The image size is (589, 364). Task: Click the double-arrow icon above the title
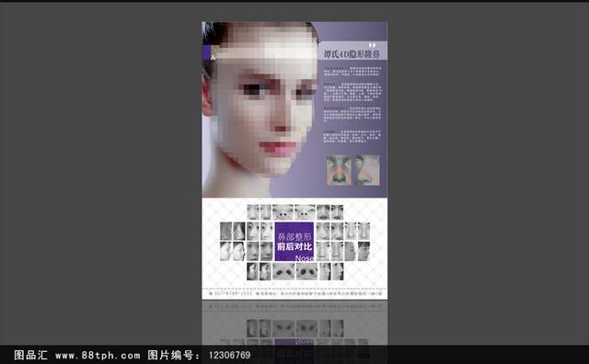click(x=372, y=45)
